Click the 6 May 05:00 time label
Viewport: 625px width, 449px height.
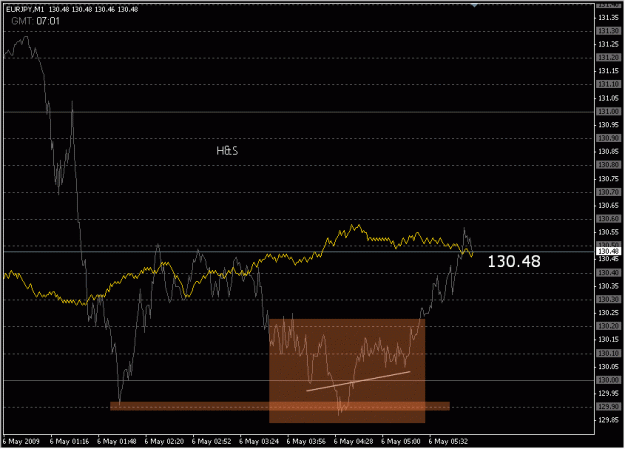401,441
